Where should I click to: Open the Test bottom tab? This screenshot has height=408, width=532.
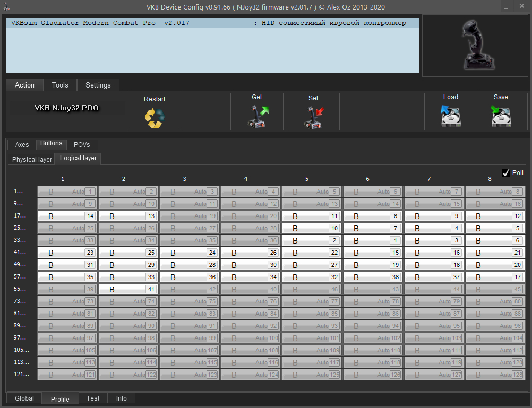[93, 398]
